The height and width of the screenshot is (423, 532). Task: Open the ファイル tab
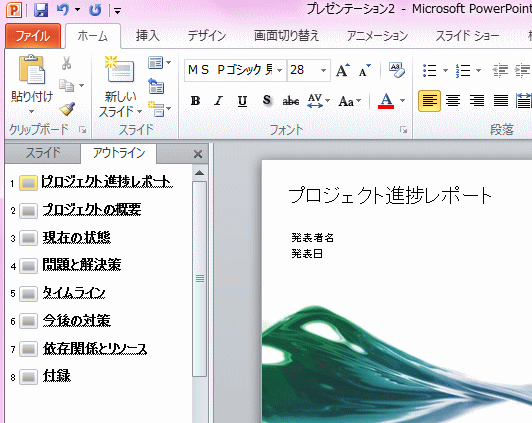(33, 36)
